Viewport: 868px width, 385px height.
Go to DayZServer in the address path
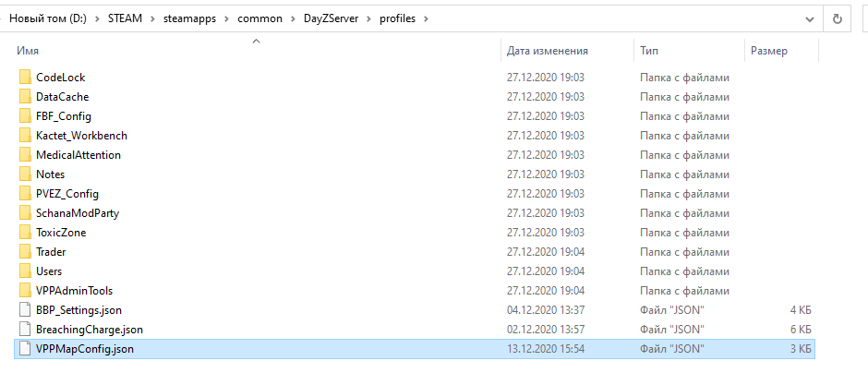[331, 18]
